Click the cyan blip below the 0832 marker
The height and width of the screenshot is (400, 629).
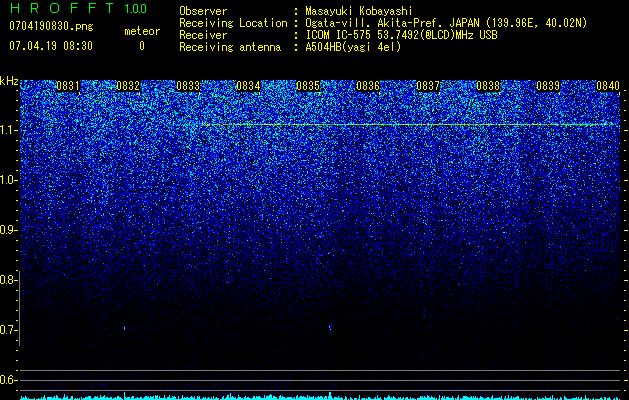click(124, 328)
